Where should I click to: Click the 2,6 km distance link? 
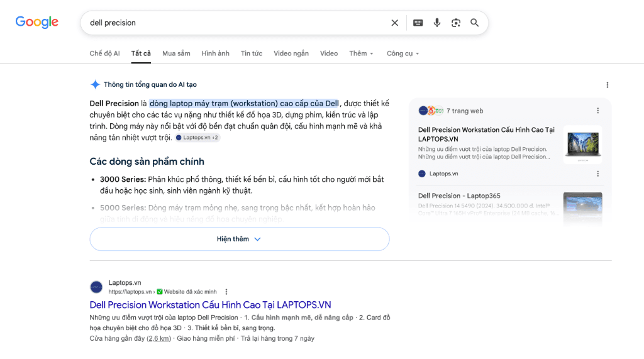point(159,338)
